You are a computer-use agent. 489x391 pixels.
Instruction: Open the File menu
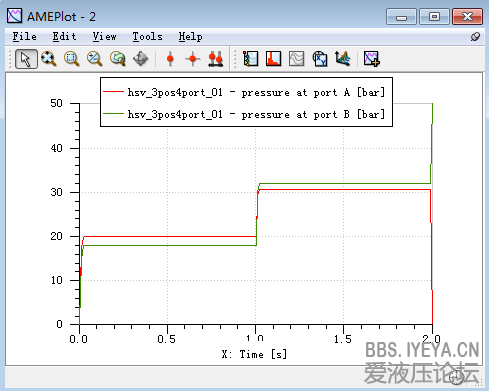[x=25, y=36]
